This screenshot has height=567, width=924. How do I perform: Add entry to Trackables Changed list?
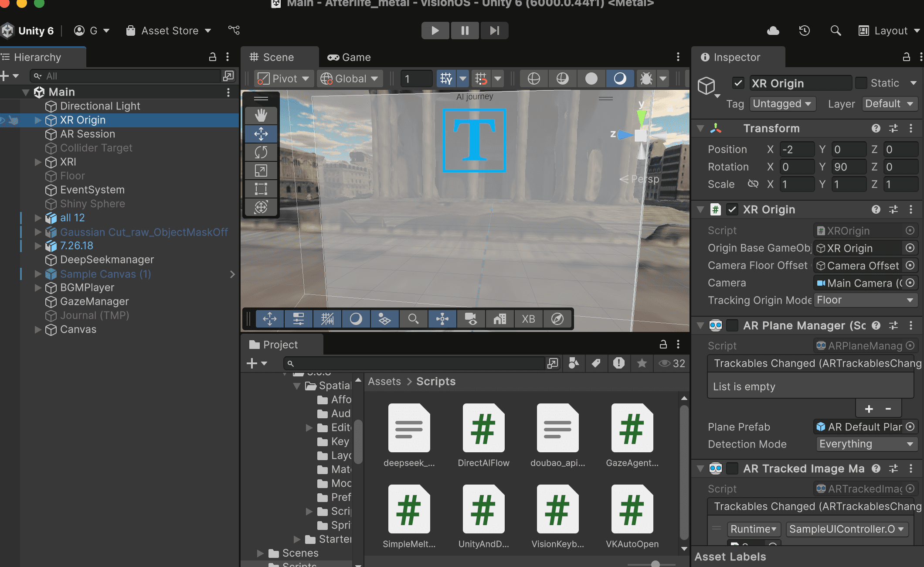[869, 409]
